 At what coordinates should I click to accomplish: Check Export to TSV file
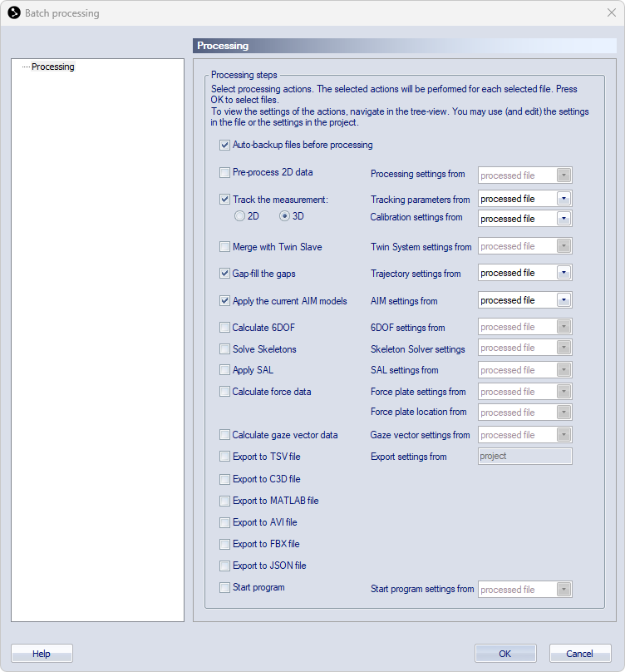tap(224, 457)
